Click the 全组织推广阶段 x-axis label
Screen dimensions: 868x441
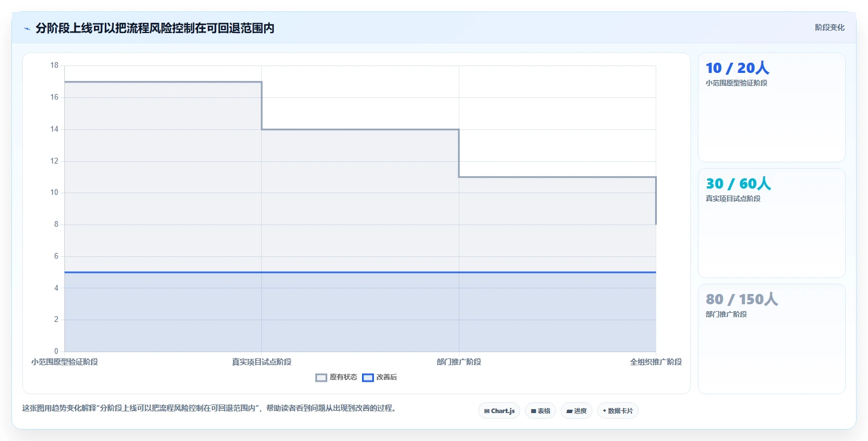656,362
